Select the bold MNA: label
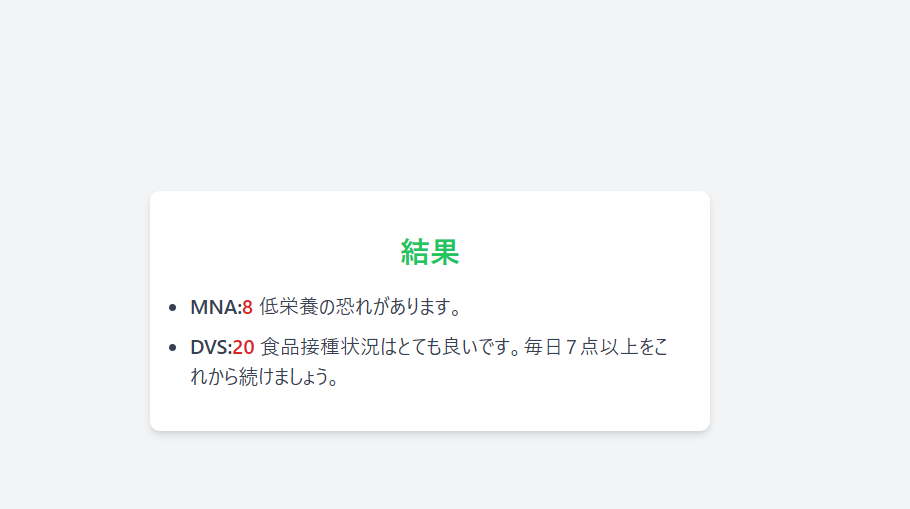910x509 pixels. [x=216, y=307]
